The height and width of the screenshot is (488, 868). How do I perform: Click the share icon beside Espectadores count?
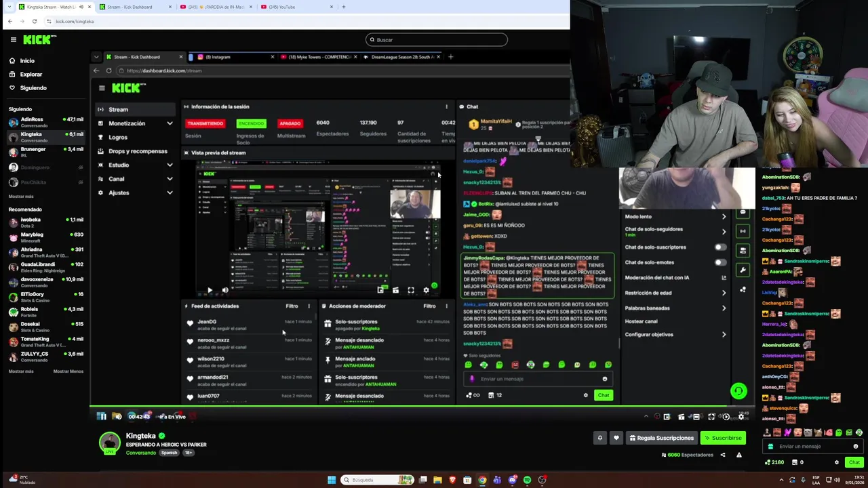(723, 455)
